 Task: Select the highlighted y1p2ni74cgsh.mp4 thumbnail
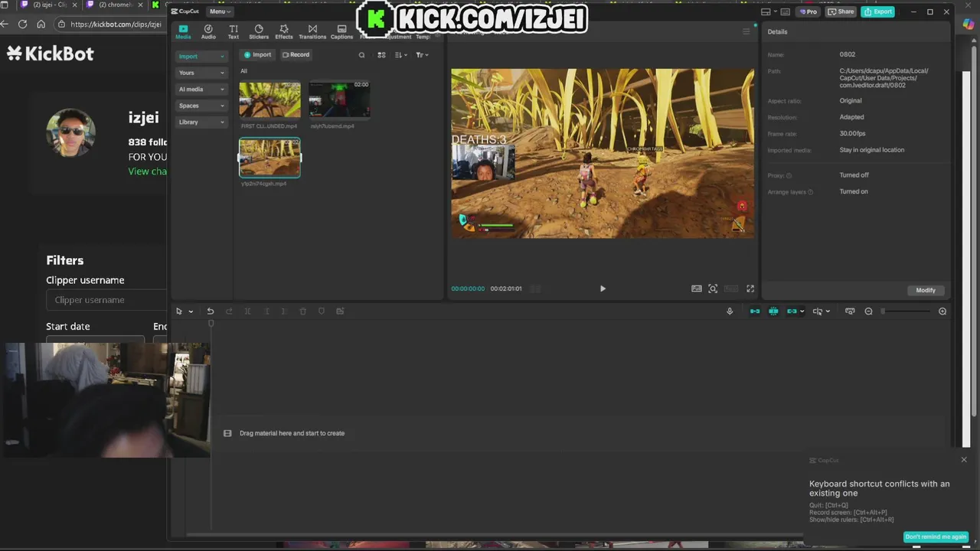pos(269,158)
